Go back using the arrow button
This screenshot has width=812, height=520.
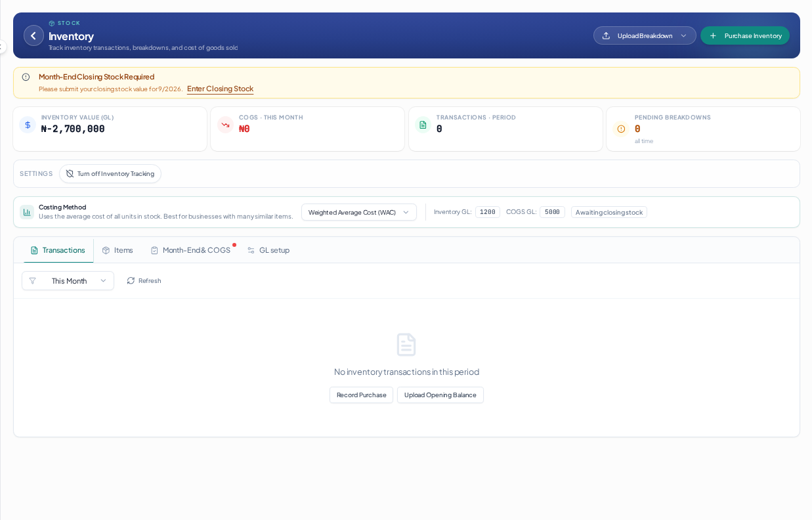tap(33, 35)
